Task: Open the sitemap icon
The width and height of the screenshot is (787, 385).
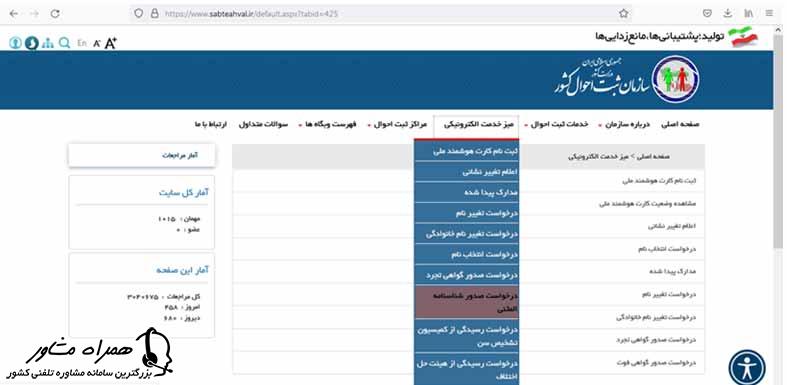Action: (x=48, y=43)
